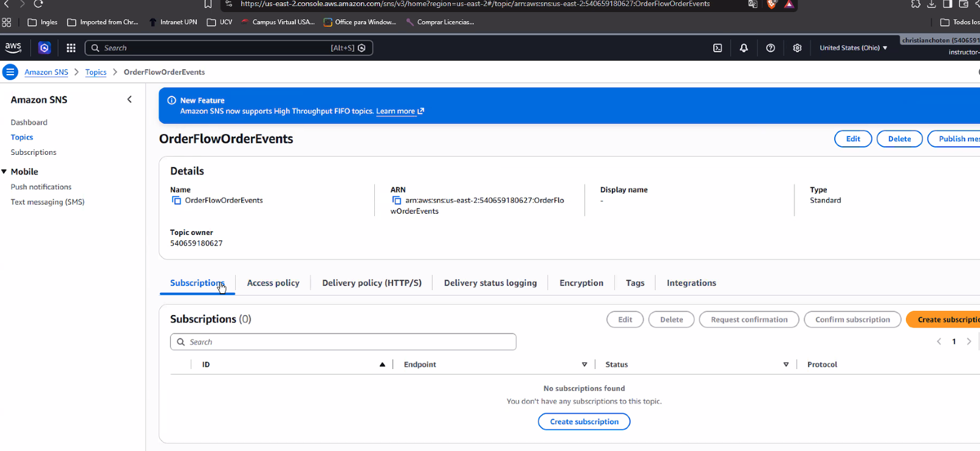The image size is (980, 451).
Task: Collapse the Amazon SNS side panel
Action: [x=129, y=99]
